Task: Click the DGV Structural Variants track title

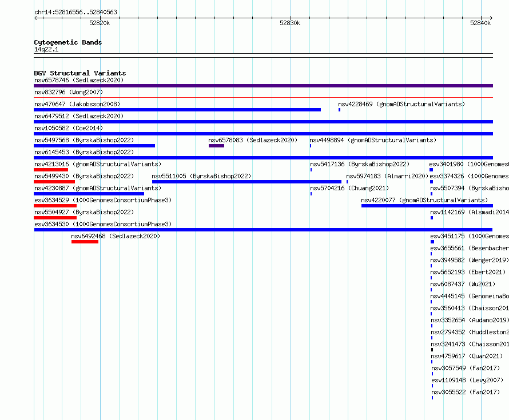Action: point(80,73)
